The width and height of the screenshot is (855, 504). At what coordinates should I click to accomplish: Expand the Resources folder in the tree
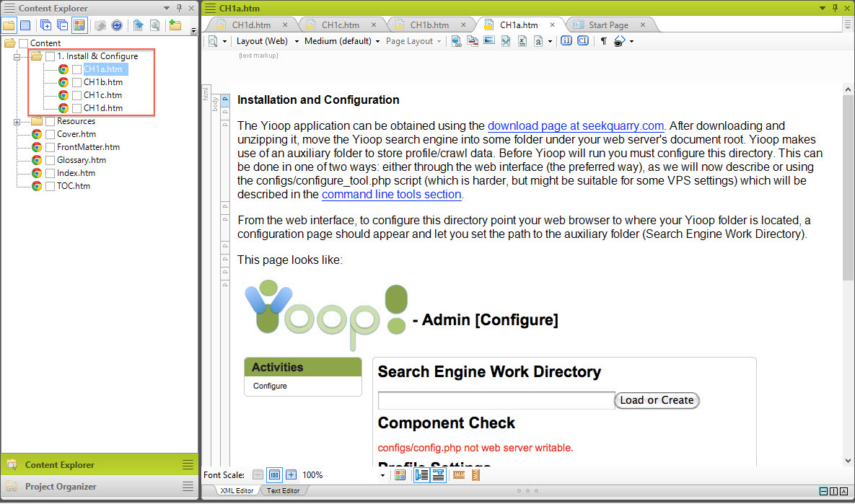17,121
